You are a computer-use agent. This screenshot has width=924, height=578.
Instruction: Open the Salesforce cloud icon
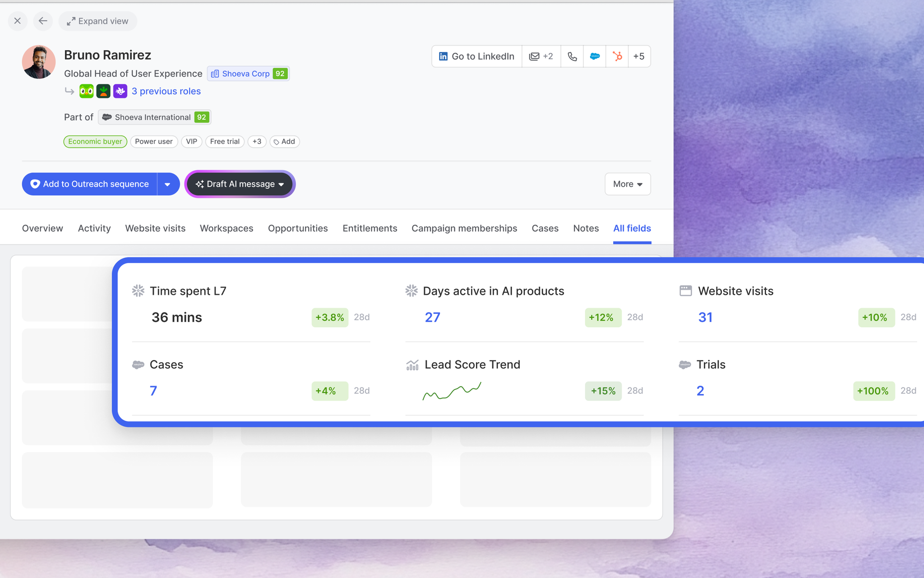point(595,56)
